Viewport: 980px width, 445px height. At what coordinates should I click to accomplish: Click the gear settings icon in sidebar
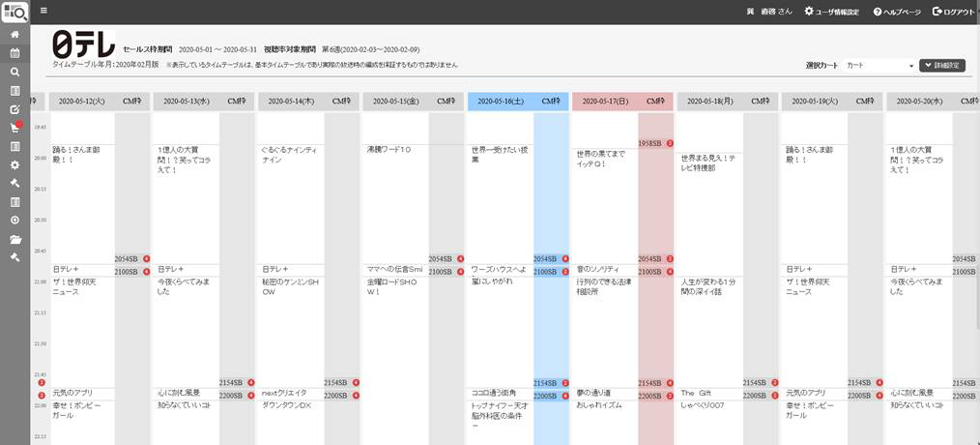tap(14, 165)
